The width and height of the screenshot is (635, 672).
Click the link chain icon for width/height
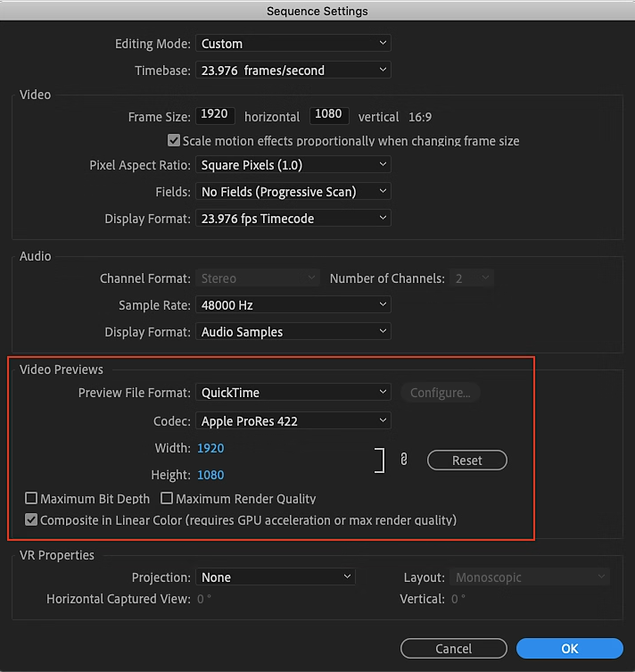pos(403,460)
